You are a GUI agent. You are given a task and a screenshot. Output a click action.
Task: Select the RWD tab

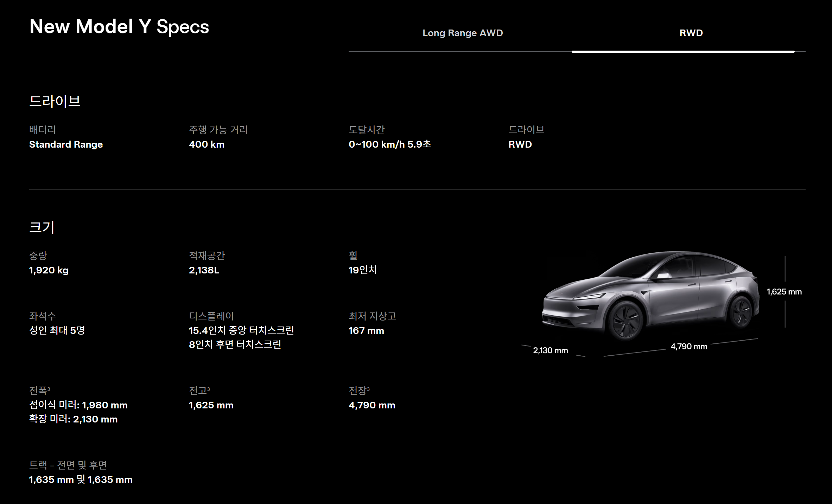click(x=691, y=33)
